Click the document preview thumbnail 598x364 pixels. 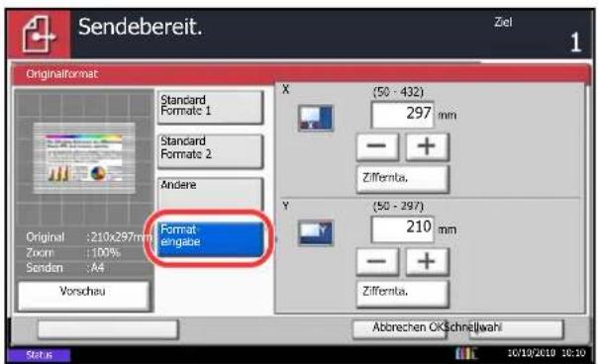pos(84,158)
